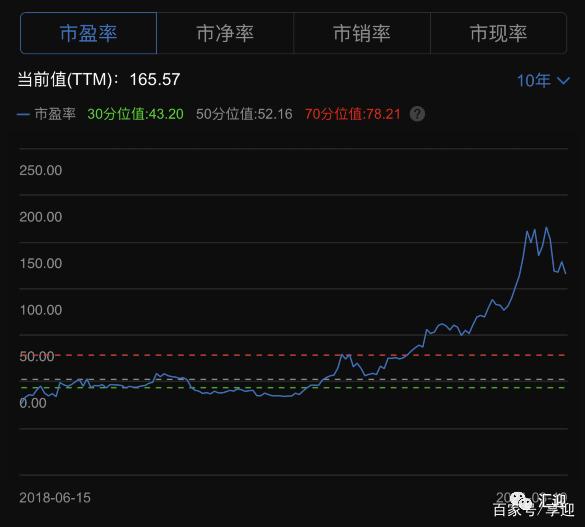The height and width of the screenshot is (527, 585).
Task: Click the 250.00 y-axis label
Action: 41,170
